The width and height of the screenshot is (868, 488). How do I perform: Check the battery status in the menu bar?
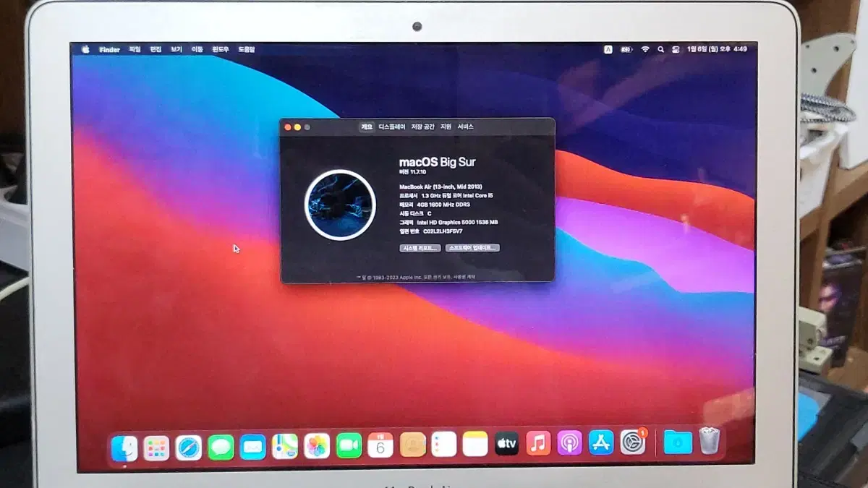(626, 49)
